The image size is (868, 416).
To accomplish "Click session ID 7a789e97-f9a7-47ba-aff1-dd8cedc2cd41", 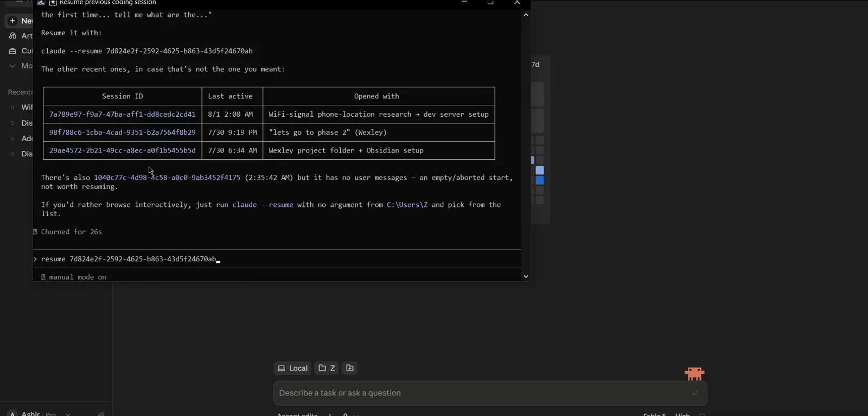I will 123,114.
